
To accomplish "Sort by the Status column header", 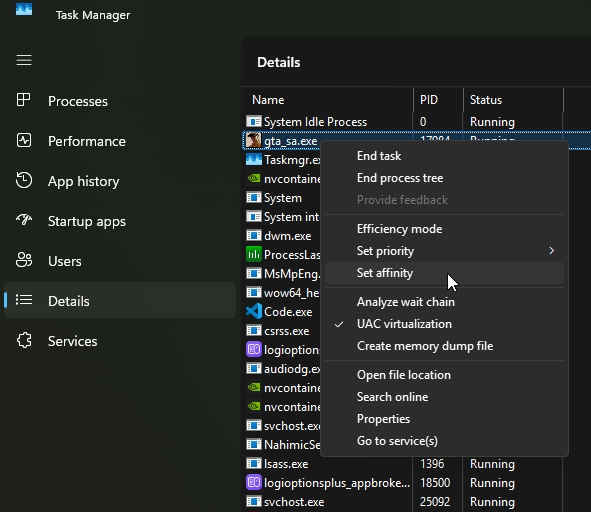I will pos(513,100).
